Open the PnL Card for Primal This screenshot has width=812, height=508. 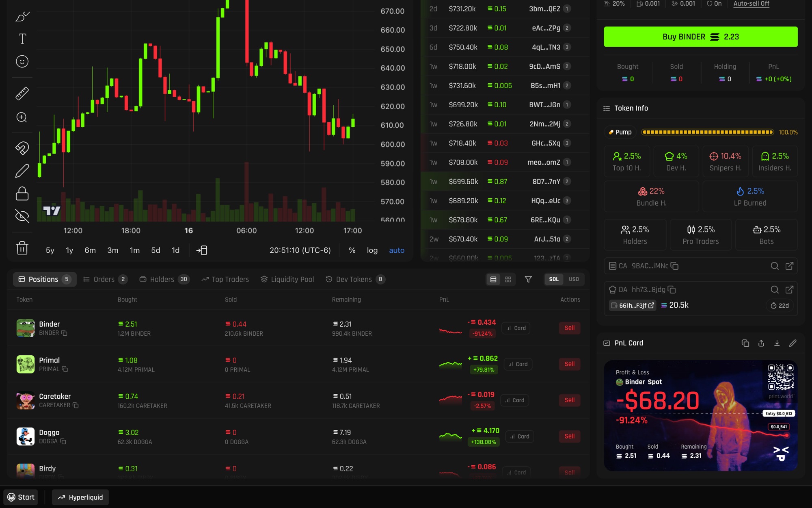[x=518, y=364]
